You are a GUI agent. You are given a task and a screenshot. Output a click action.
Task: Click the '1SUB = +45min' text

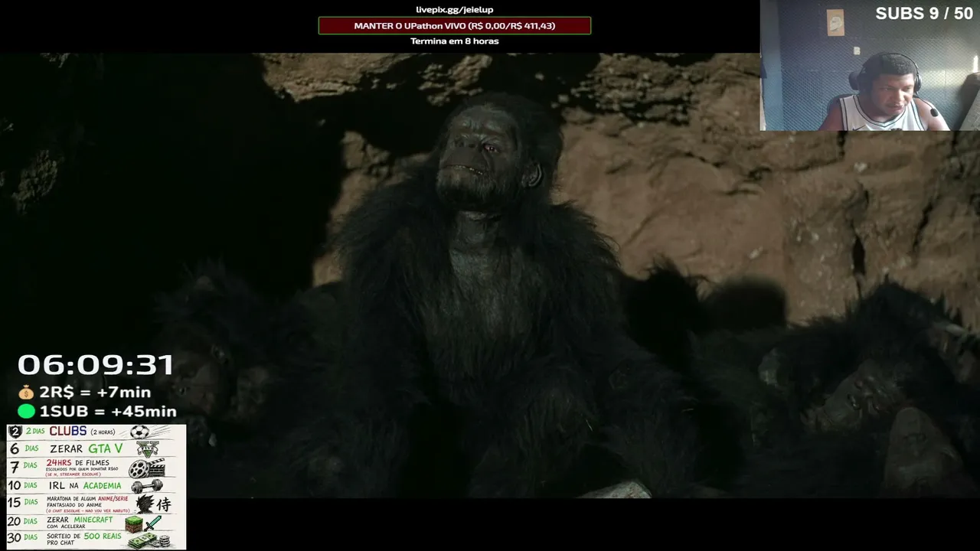click(108, 412)
